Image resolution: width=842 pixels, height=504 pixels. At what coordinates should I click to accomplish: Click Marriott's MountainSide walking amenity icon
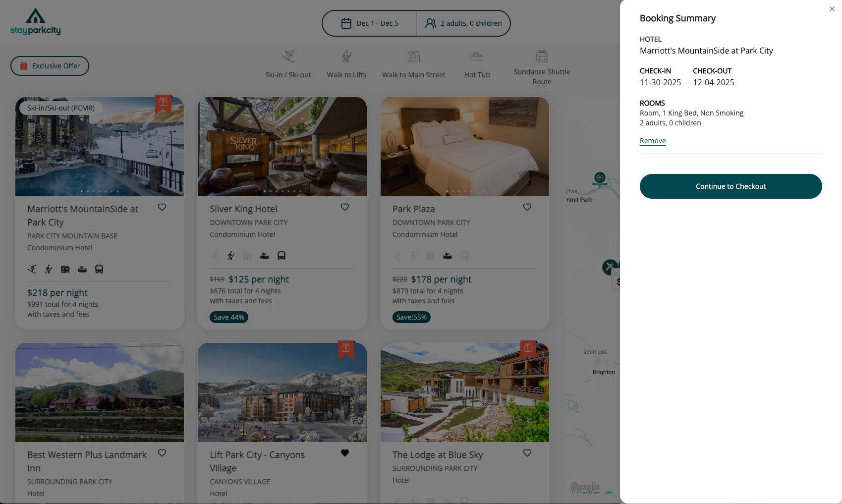[x=49, y=269]
